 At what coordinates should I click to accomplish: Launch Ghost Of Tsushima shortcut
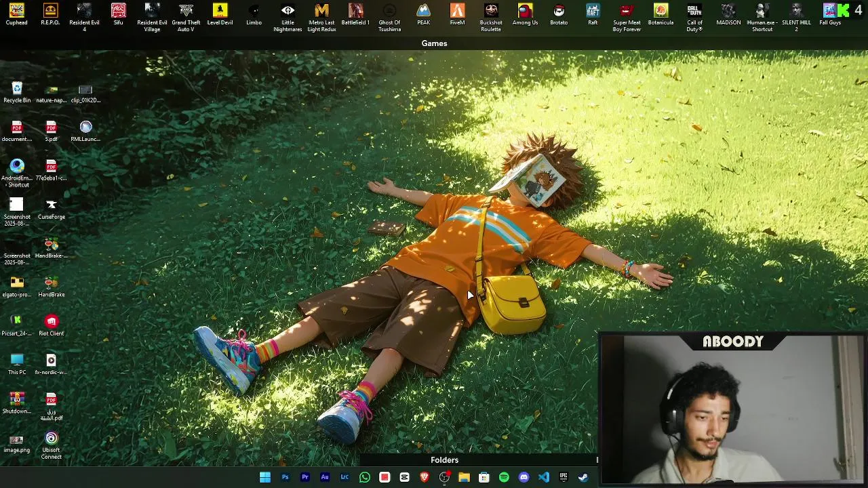pyautogui.click(x=389, y=18)
